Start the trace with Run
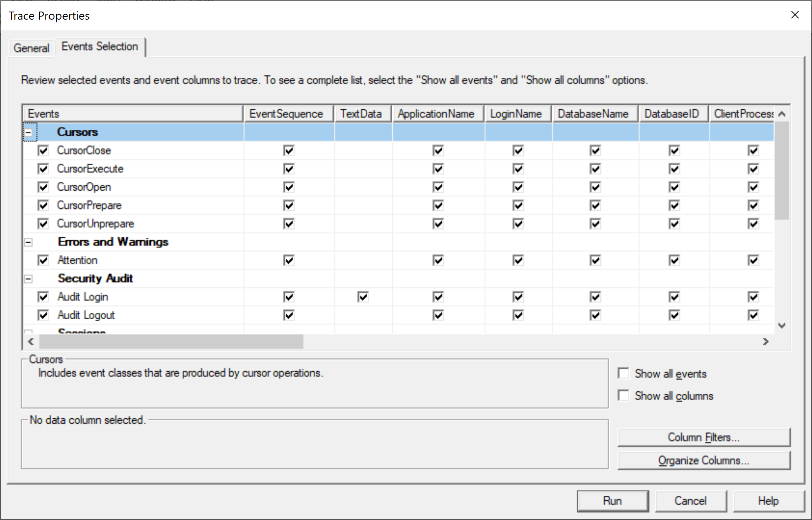Screen dimensions: 812x520 pyautogui.click(x=612, y=501)
